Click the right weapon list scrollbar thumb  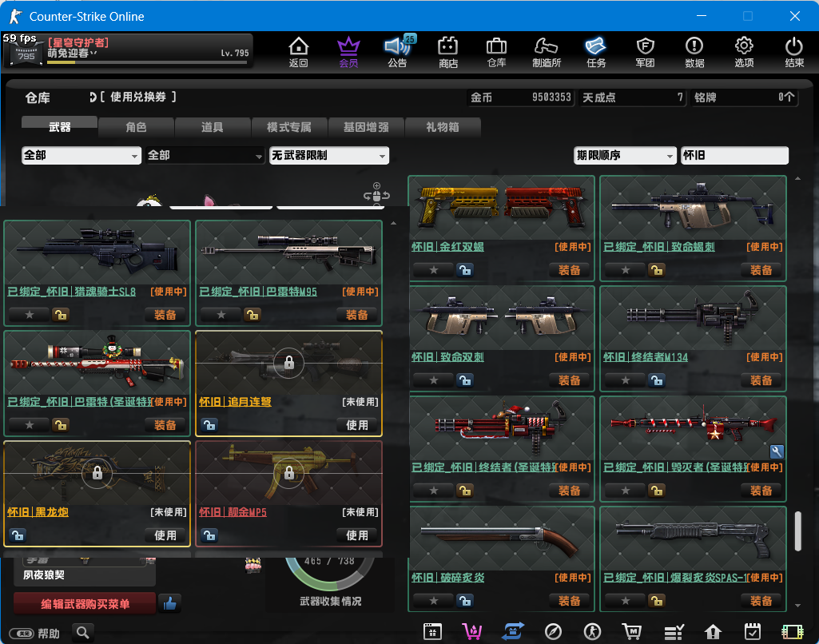coord(797,531)
